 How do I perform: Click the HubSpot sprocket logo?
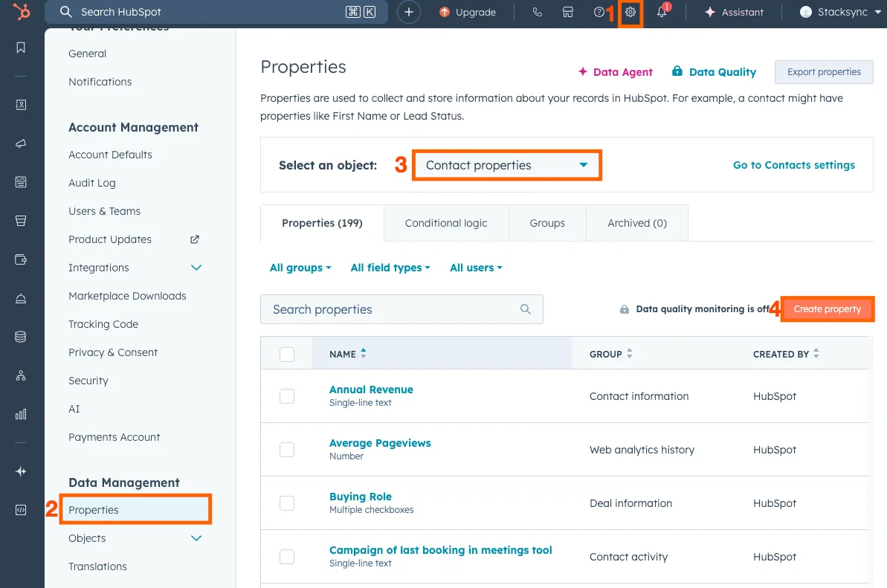[x=22, y=11]
